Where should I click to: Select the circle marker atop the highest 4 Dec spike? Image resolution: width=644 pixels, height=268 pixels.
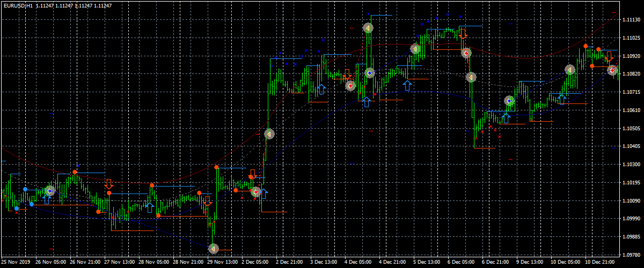click(368, 28)
